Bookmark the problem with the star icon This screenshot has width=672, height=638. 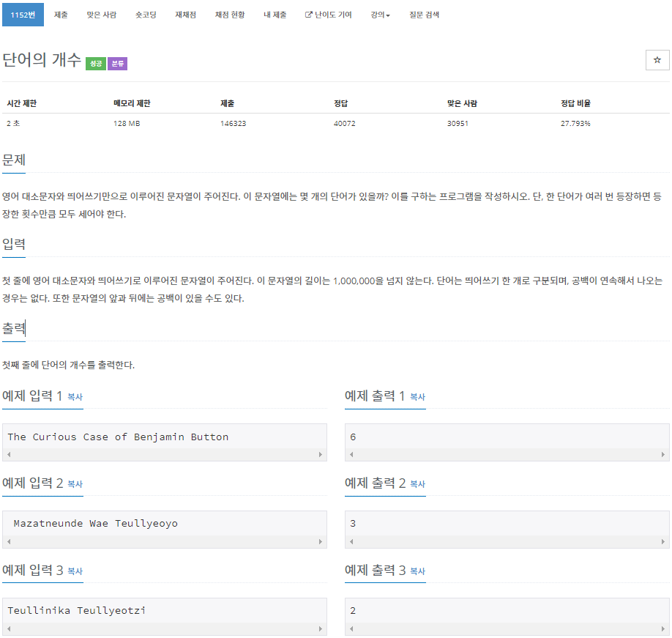pos(657,59)
